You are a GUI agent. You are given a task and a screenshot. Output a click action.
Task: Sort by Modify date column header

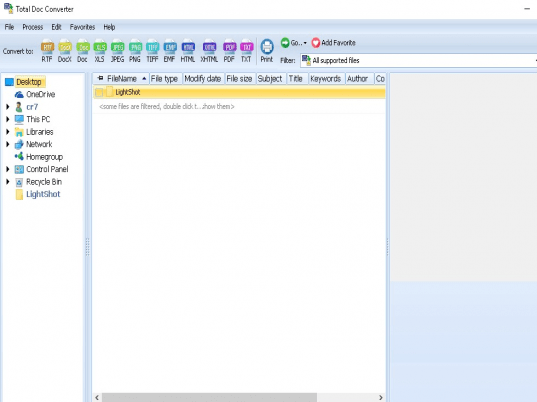(203, 79)
